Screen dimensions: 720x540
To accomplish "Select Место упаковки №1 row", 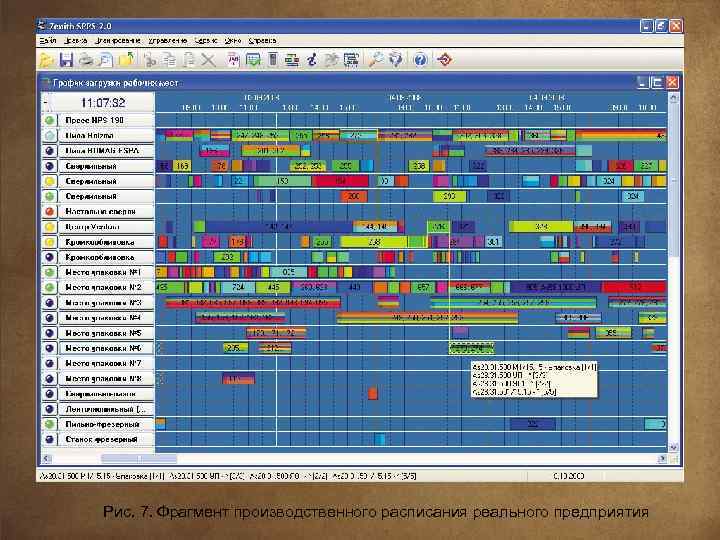I will [x=106, y=272].
